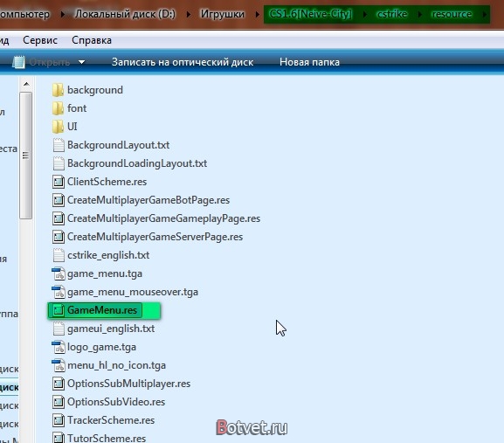Open the dropdown arrow next to Открыть
The image size is (504, 443).
pyautogui.click(x=81, y=62)
